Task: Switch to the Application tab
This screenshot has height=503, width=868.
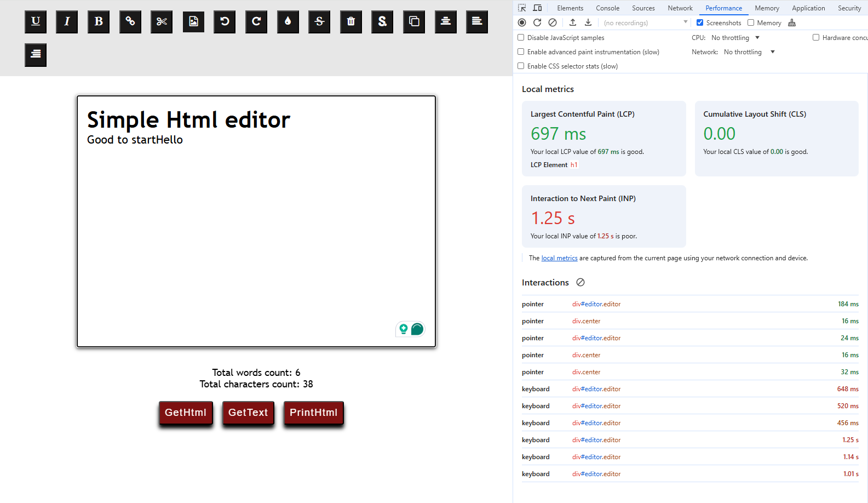Action: 808,8
